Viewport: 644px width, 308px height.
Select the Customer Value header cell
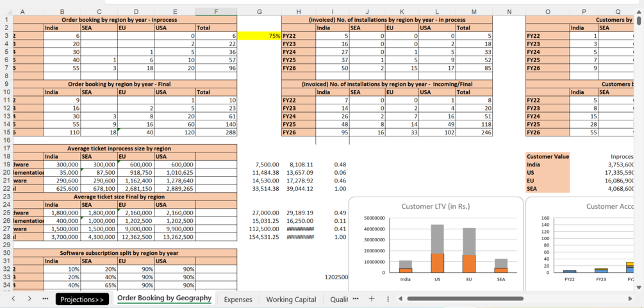point(547,156)
